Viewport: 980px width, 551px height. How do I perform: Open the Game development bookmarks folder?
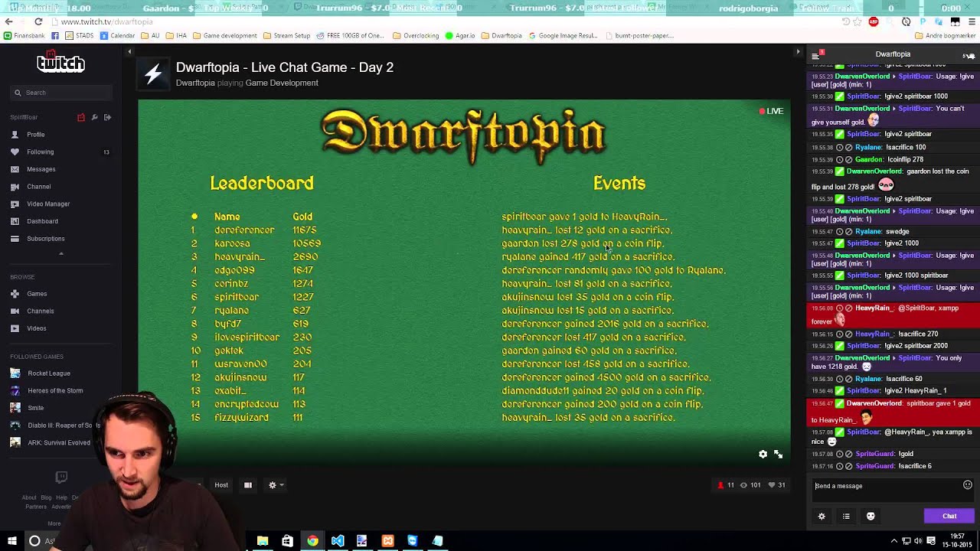coord(225,36)
